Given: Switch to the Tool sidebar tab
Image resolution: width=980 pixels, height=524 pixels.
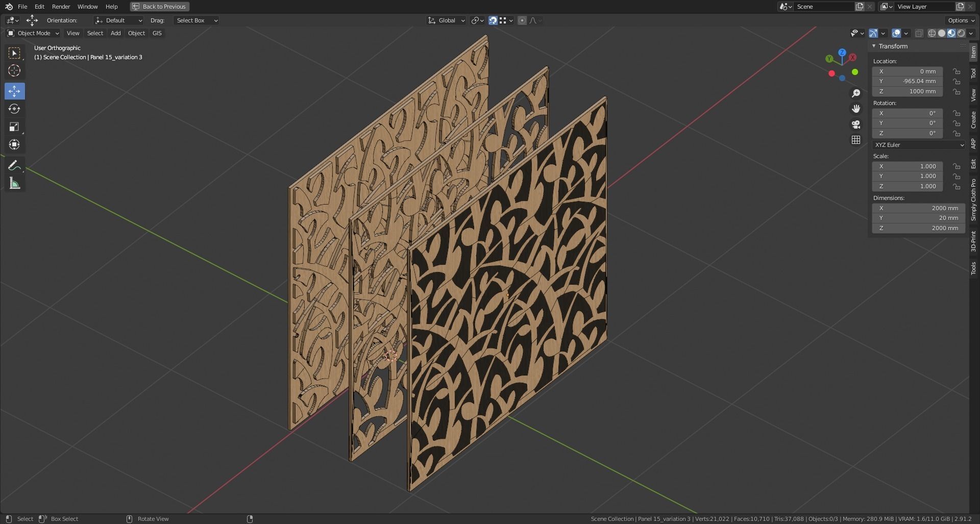Looking at the screenshot, I should pos(973,74).
